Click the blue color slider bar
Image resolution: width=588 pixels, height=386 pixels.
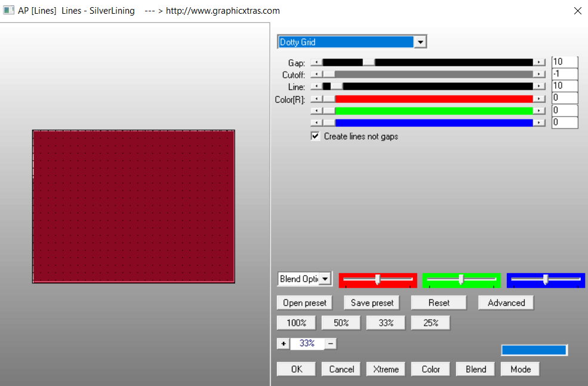coord(428,122)
